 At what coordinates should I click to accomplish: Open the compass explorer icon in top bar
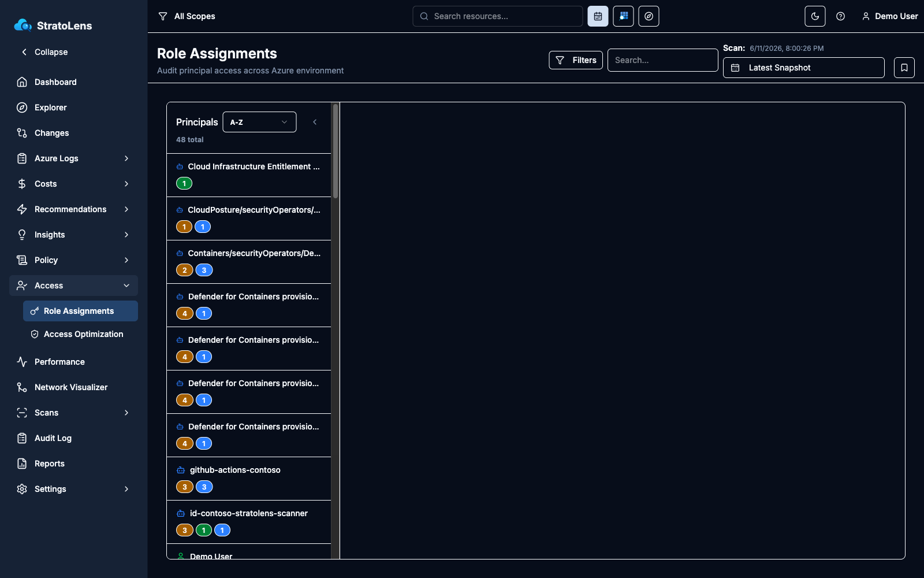(x=649, y=16)
